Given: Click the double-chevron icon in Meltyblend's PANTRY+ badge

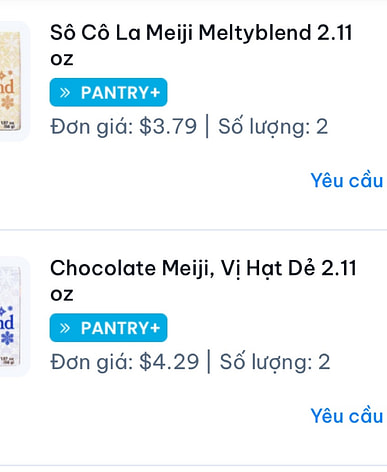Looking at the screenshot, I should 65,93.
